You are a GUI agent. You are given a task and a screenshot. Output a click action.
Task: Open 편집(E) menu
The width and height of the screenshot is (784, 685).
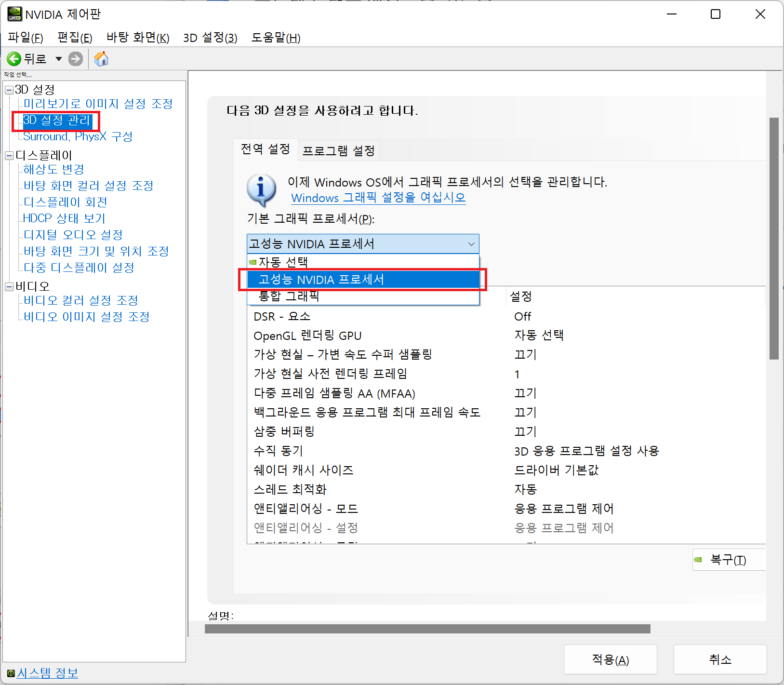coord(75,38)
